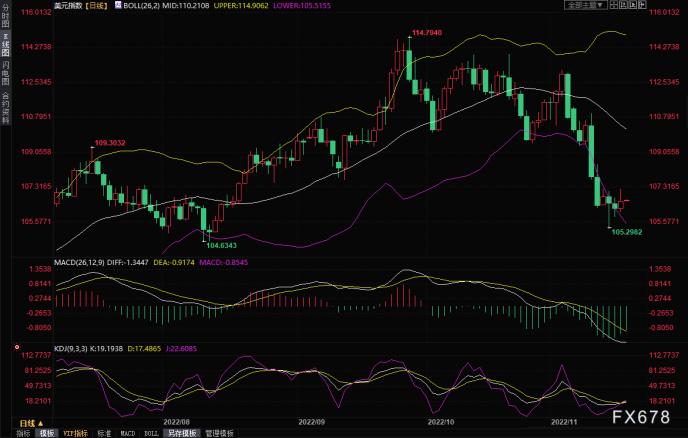Click the UPPER:114.9062 value
The width and height of the screenshot is (688, 438).
(x=241, y=6)
